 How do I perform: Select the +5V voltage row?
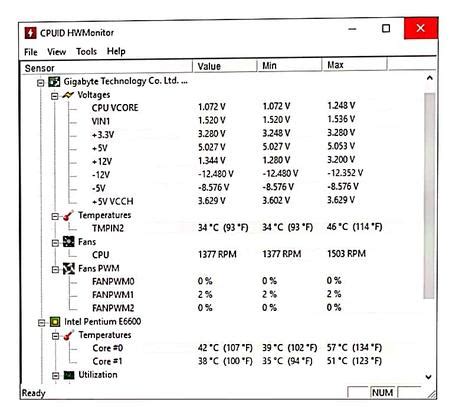coord(223,147)
